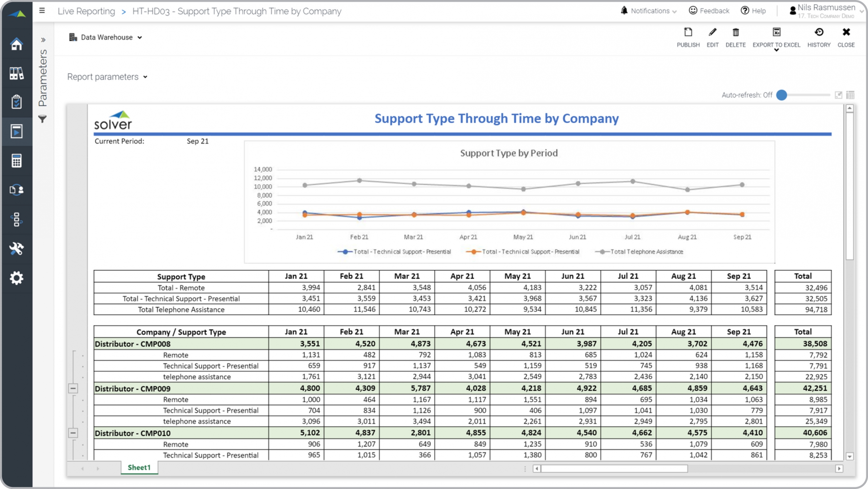868x489 pixels.
Task: Click the filter funnel icon
Action: (x=42, y=119)
